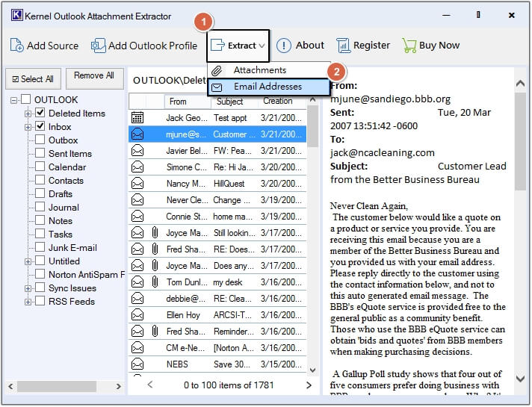Uncheck the Inbox folder checkbox
Image resolution: width=532 pixels, height=407 pixels.
tap(40, 126)
